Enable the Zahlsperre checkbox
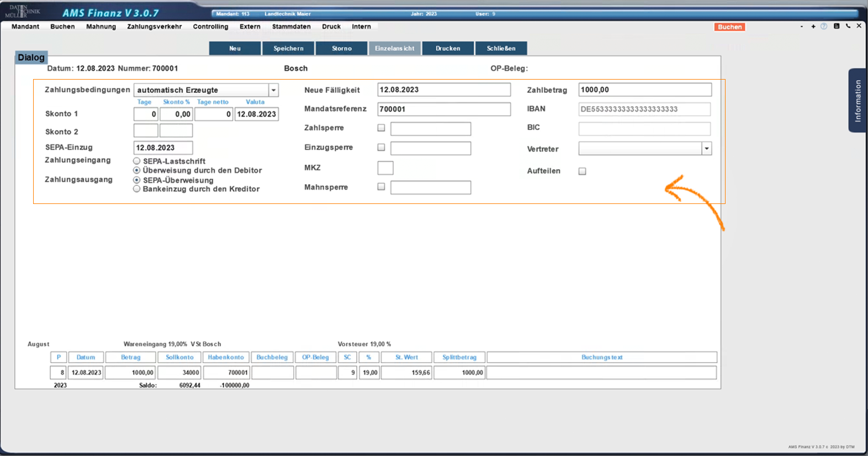Viewport: 868px width, 456px height. pyautogui.click(x=381, y=128)
